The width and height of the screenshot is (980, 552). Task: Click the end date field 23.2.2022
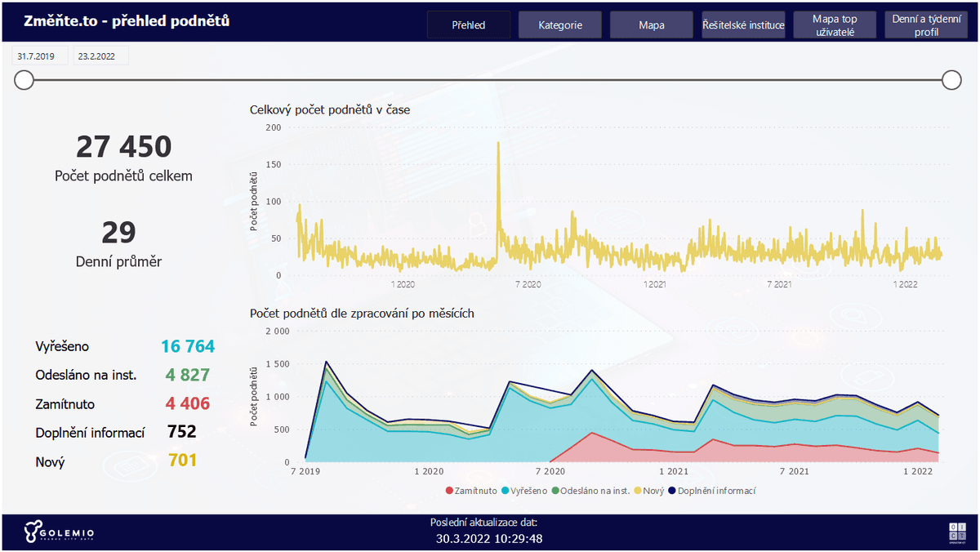pyautogui.click(x=100, y=56)
